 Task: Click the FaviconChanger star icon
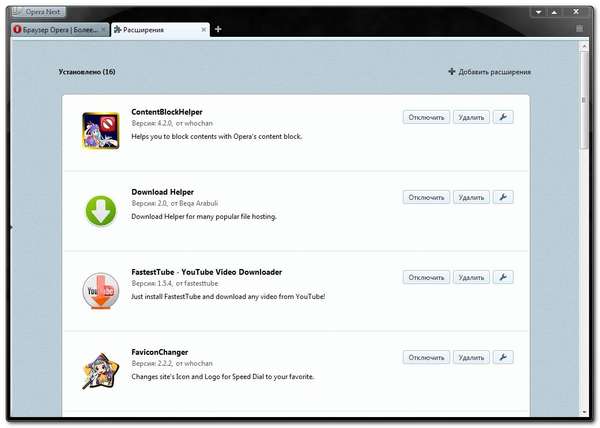click(x=100, y=370)
